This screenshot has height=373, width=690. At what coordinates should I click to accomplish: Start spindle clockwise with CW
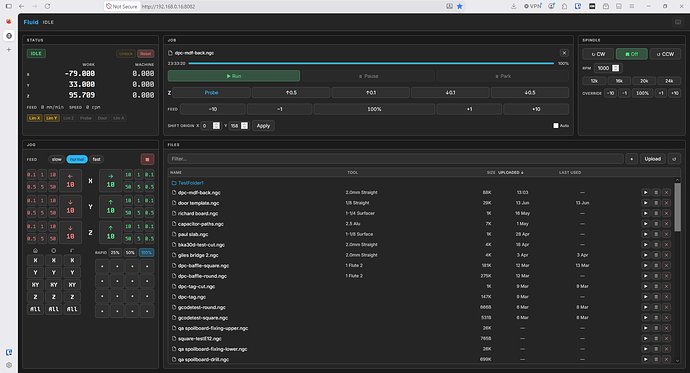(x=598, y=54)
